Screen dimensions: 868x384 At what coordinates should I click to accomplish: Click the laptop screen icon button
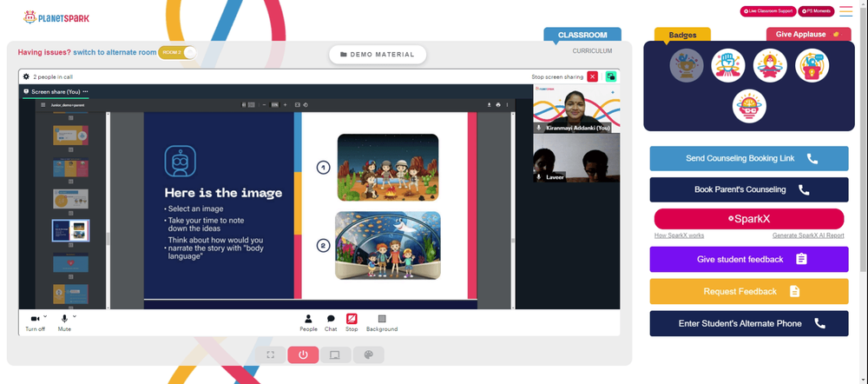coord(335,355)
